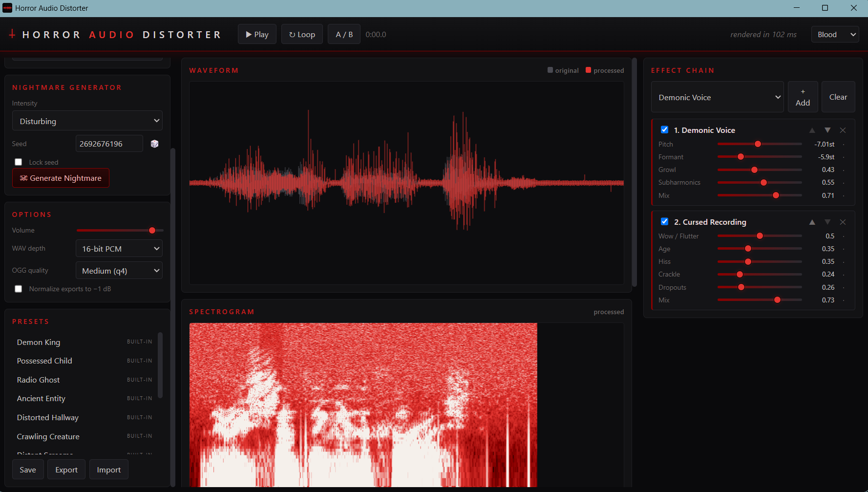Move Cursed Recording effect down
Screen dimensions: 868x492
tap(827, 222)
